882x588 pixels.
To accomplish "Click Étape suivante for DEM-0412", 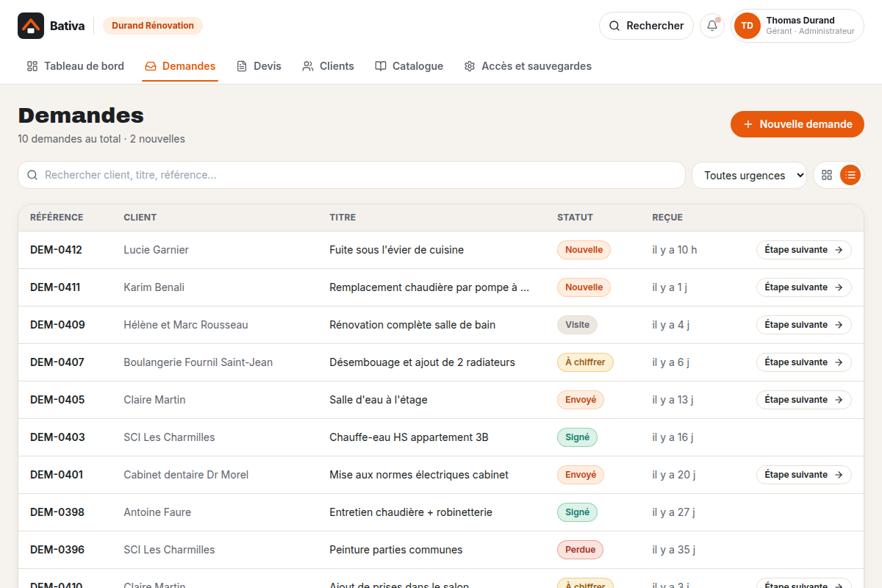I will (804, 250).
